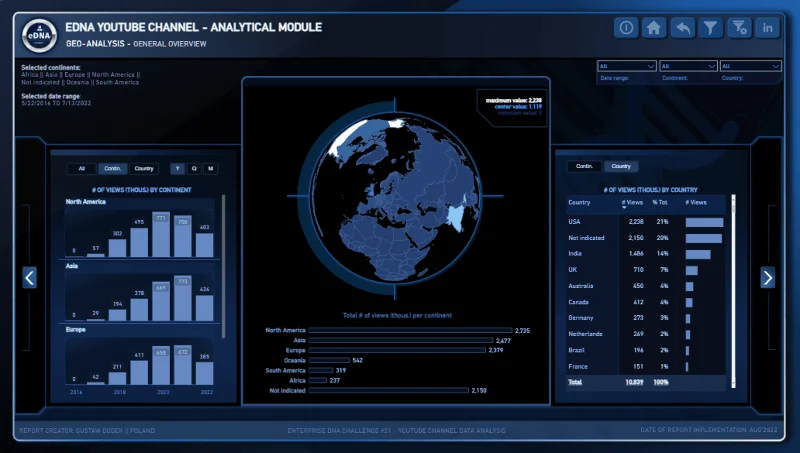The image size is (800, 453).
Task: Click India highlighted on the globe
Action: coord(457,217)
